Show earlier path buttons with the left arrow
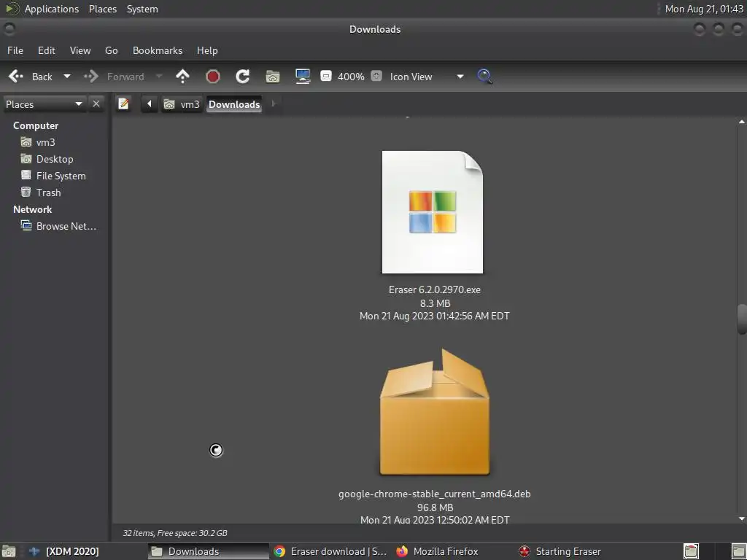747x560 pixels. click(149, 104)
